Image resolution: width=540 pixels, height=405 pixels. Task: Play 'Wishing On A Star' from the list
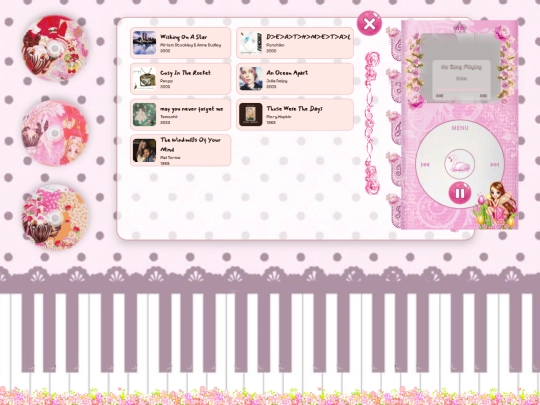point(180,43)
